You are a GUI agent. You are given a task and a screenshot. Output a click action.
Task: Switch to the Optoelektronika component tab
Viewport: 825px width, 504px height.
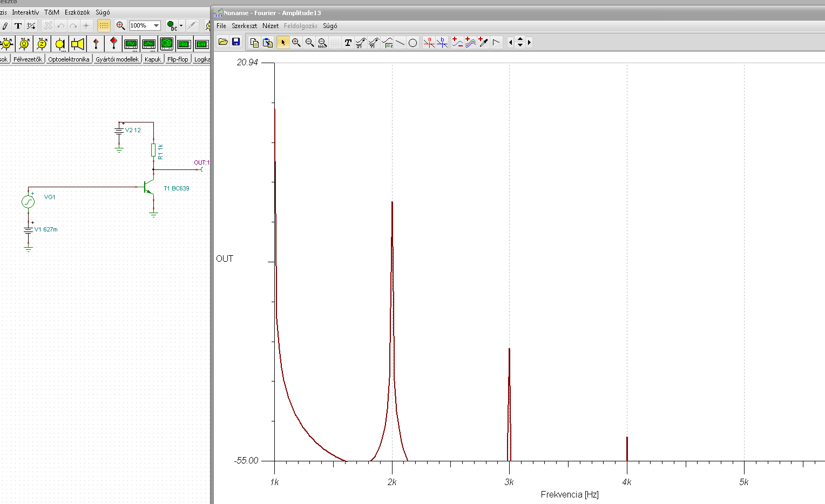coord(69,59)
